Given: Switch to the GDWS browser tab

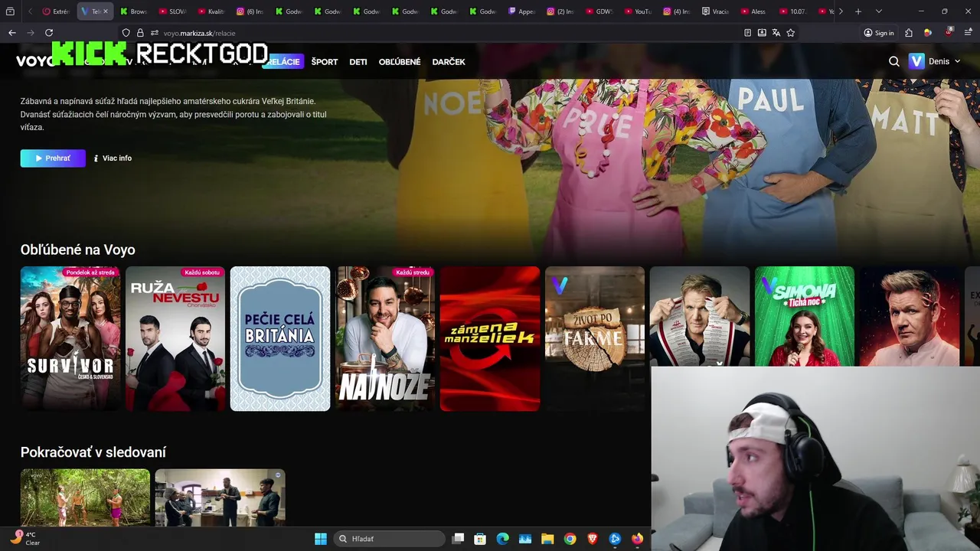Looking at the screenshot, I should pyautogui.click(x=599, y=11).
